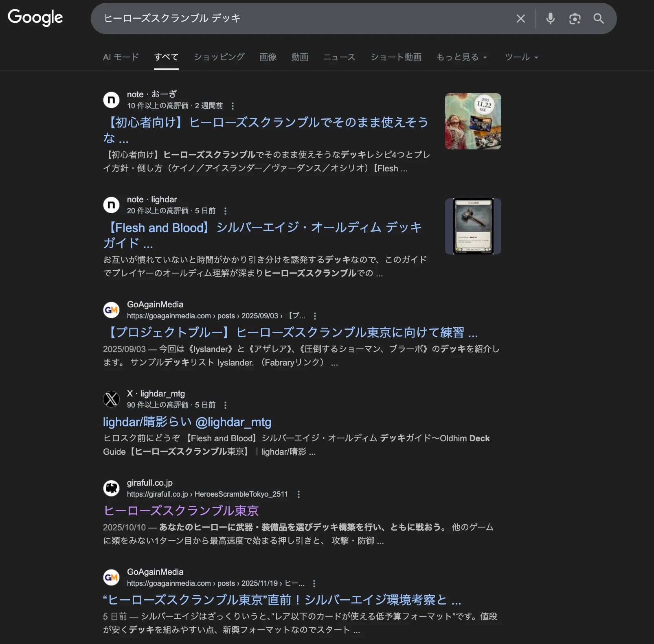Switch to the ショッピング tab
This screenshot has width=654, height=644.
219,57
